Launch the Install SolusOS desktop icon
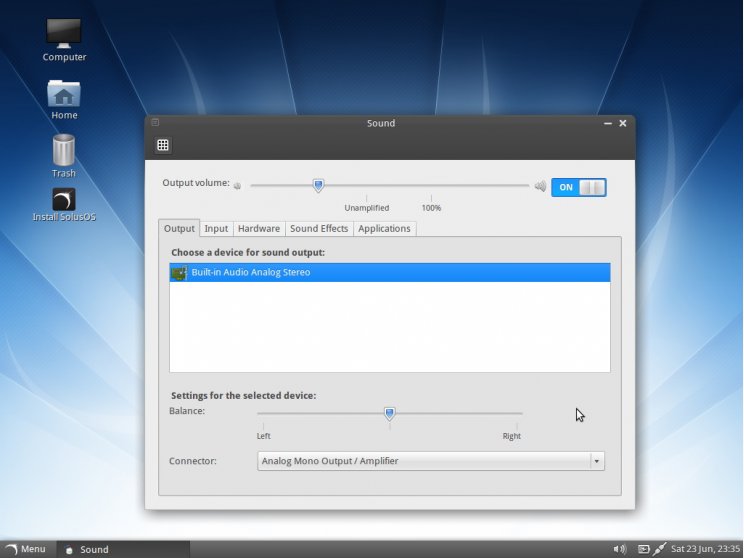Screen dimensions: 744x558 click(x=64, y=205)
